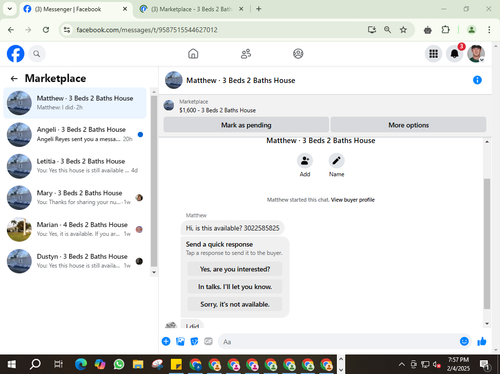
Task: Open the emoji picker
Action: (464, 341)
